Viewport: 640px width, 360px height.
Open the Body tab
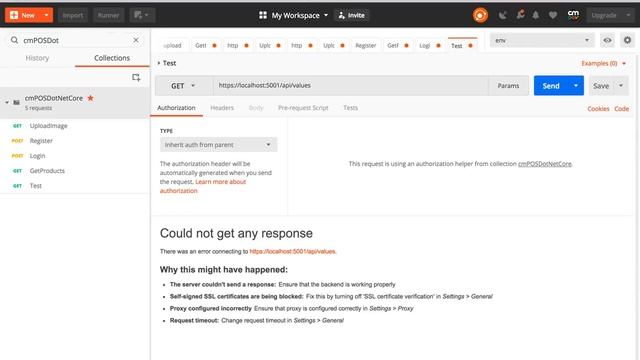[x=256, y=108]
